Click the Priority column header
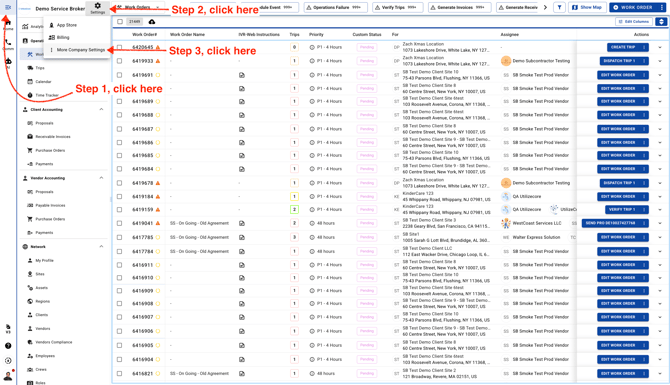 click(316, 35)
